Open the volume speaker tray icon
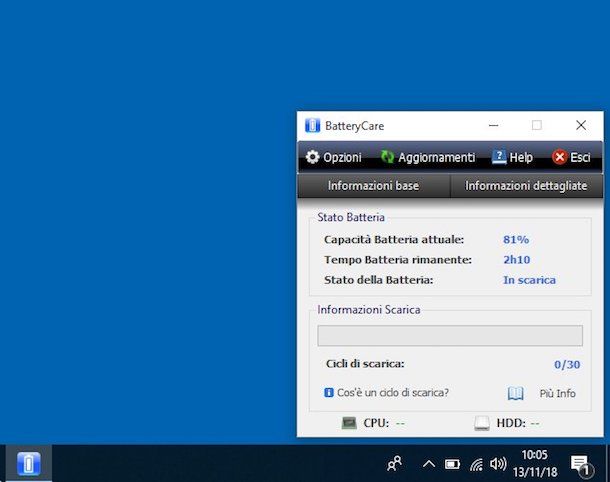 point(498,464)
